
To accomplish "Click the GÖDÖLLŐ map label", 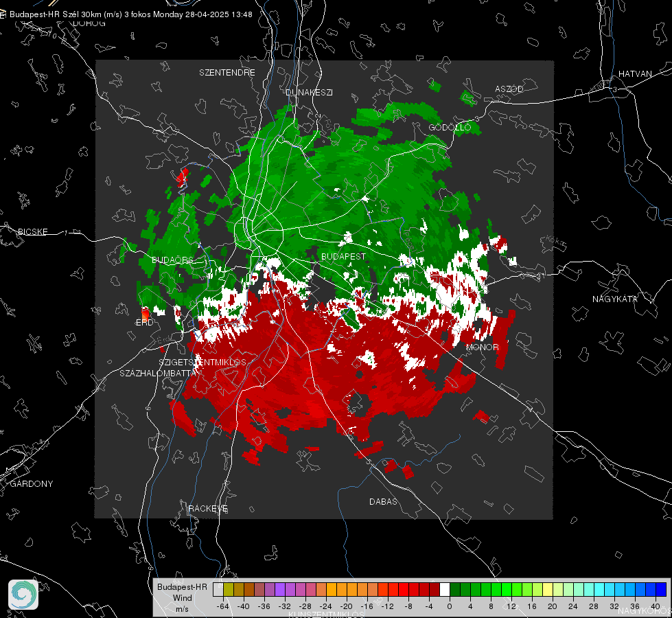I will click(x=450, y=127).
